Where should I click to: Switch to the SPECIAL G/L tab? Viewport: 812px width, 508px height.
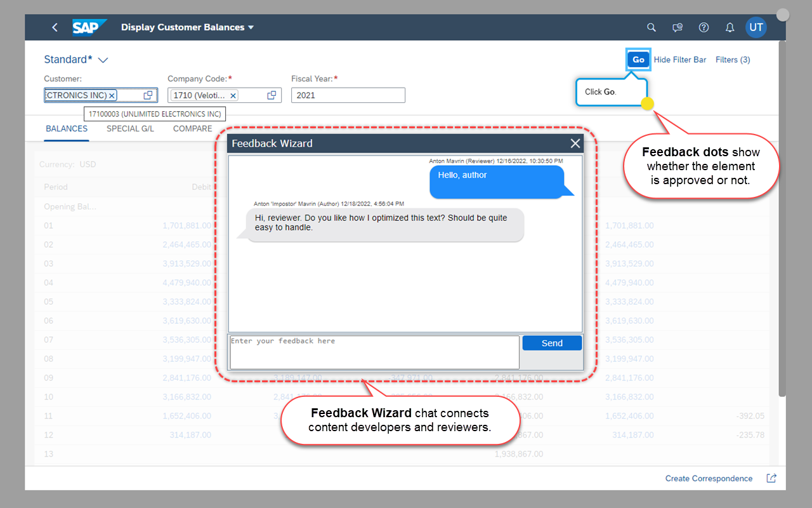coord(129,128)
